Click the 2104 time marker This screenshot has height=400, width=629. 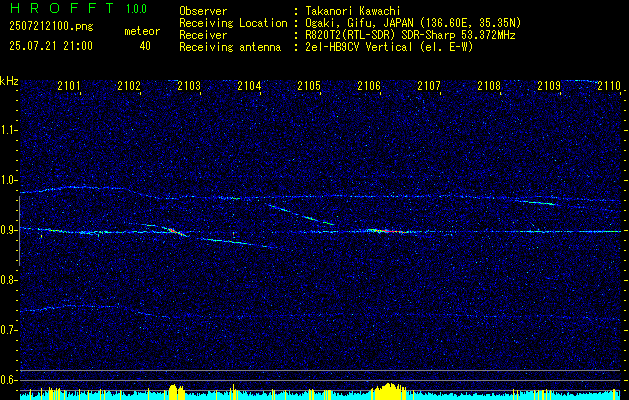tap(249, 86)
